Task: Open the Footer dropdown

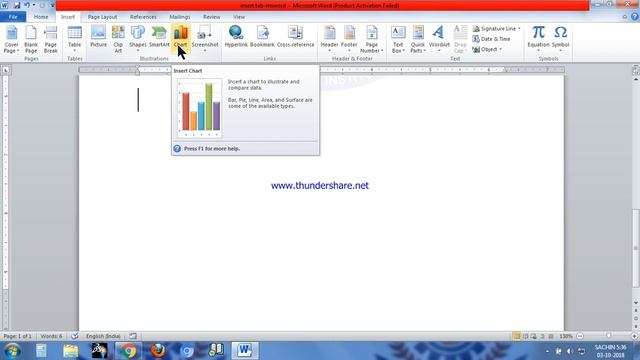Action: [x=349, y=39]
